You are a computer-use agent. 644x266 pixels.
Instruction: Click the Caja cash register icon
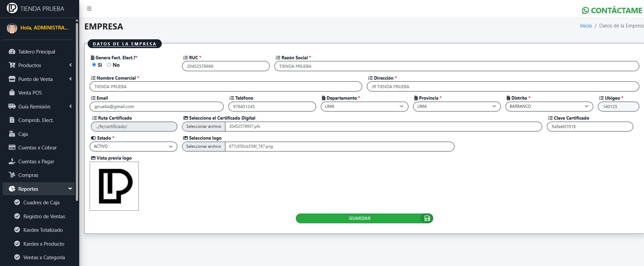click(x=12, y=134)
